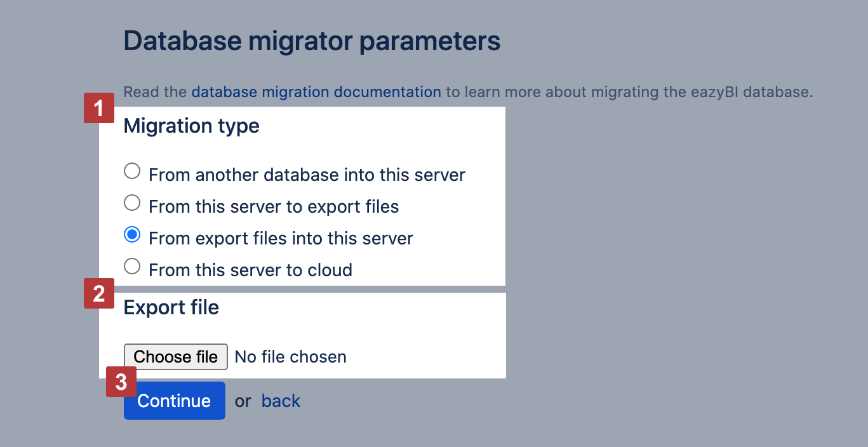Screen dimensions: 868x447
Task: Click the 'Migration type' section heading
Action: (x=191, y=126)
